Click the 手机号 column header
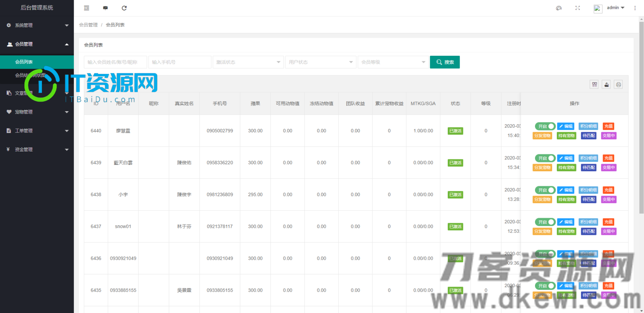This screenshot has height=313, width=644. tap(220, 104)
